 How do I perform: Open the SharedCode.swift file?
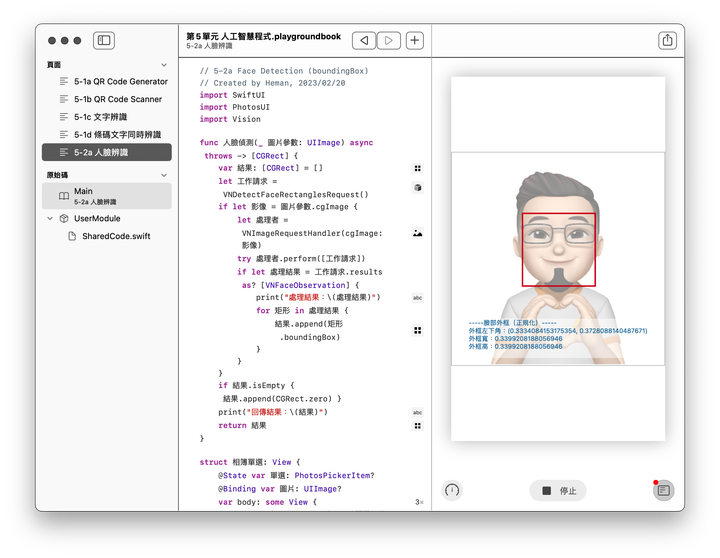pyautogui.click(x=116, y=236)
